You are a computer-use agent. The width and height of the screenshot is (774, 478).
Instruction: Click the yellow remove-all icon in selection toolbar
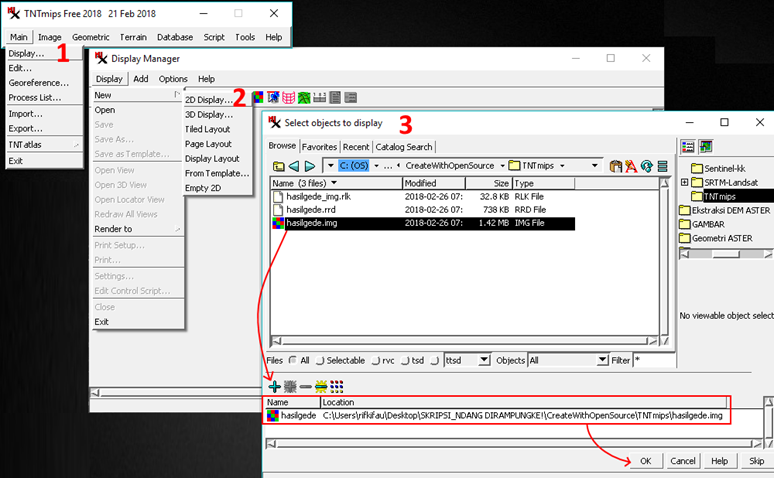click(321, 386)
